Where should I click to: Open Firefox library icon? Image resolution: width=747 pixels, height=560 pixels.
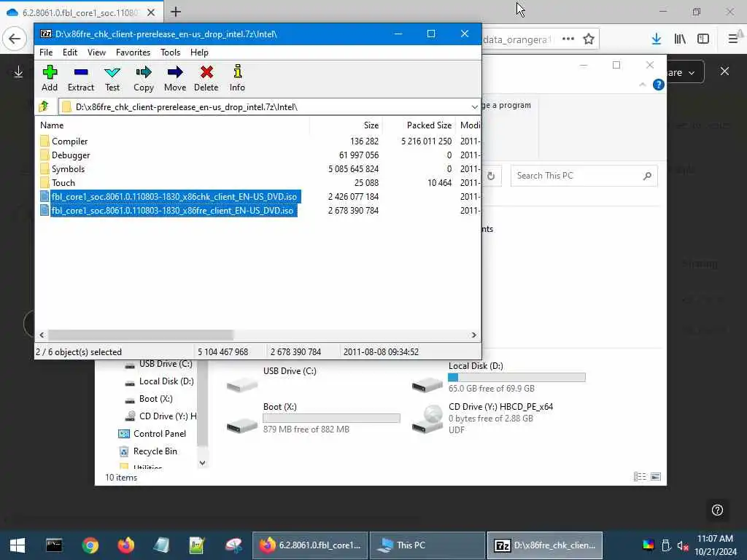point(680,39)
